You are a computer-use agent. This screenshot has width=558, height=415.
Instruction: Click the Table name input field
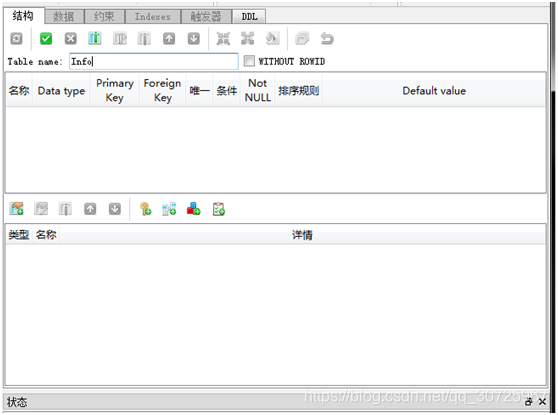(154, 61)
